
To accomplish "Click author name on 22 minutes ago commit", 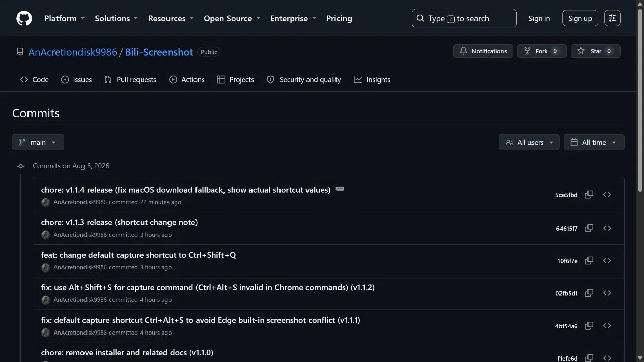I will 80,202.
